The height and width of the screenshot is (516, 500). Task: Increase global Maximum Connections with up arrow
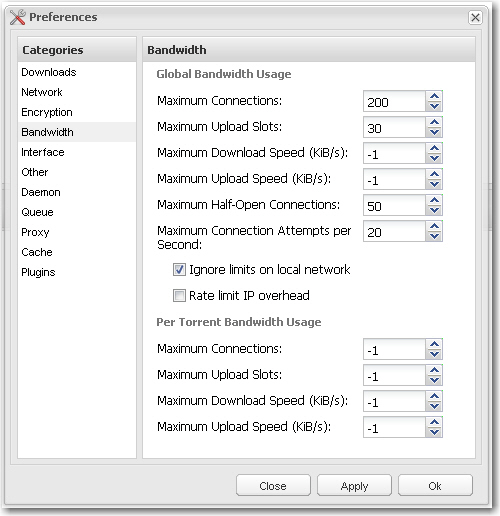[434, 96]
